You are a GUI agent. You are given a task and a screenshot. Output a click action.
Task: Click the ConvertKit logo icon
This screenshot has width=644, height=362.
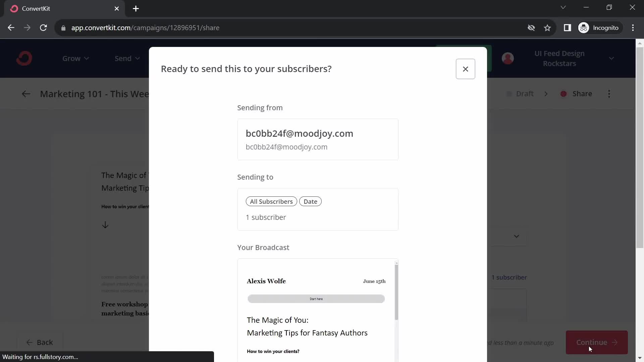[24, 58]
